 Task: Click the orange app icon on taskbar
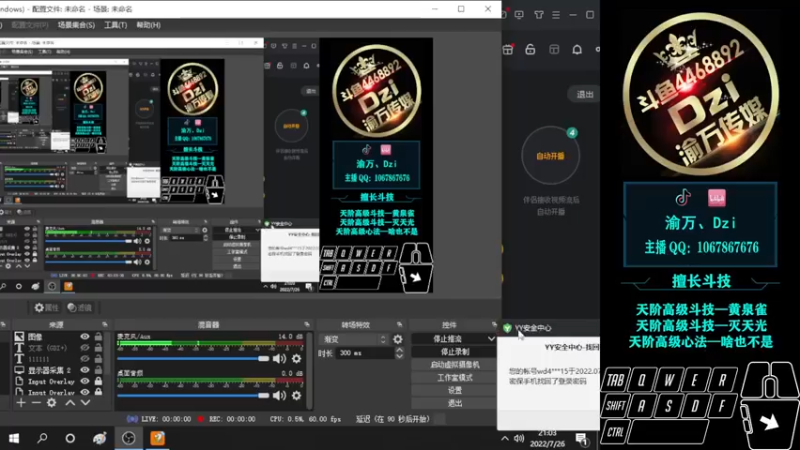click(x=158, y=438)
